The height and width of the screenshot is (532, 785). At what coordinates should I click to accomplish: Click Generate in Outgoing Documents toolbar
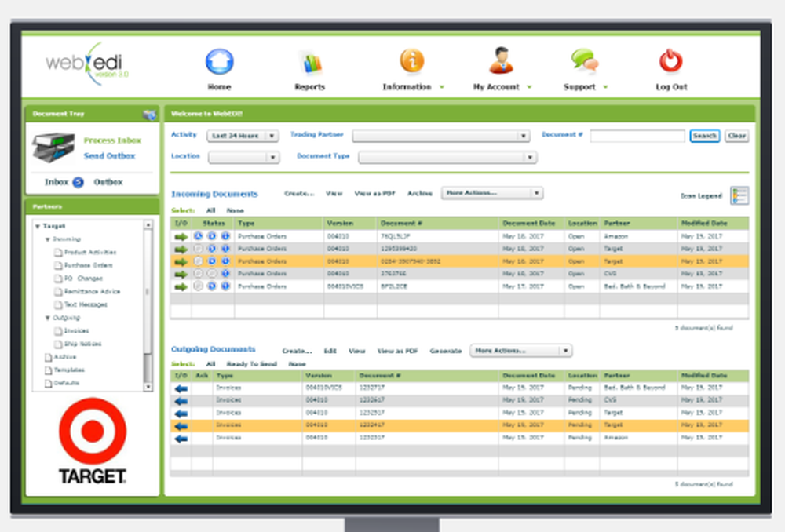click(x=446, y=352)
